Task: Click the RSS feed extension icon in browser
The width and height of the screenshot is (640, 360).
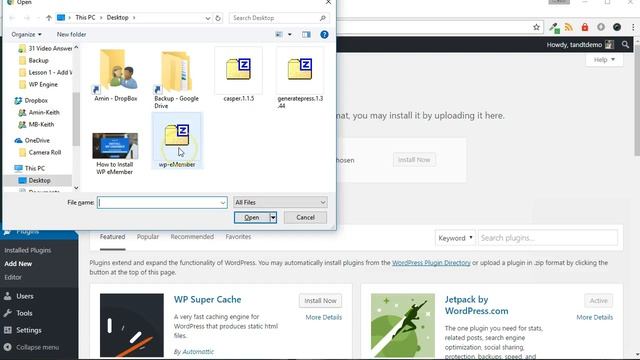Action: click(x=569, y=27)
